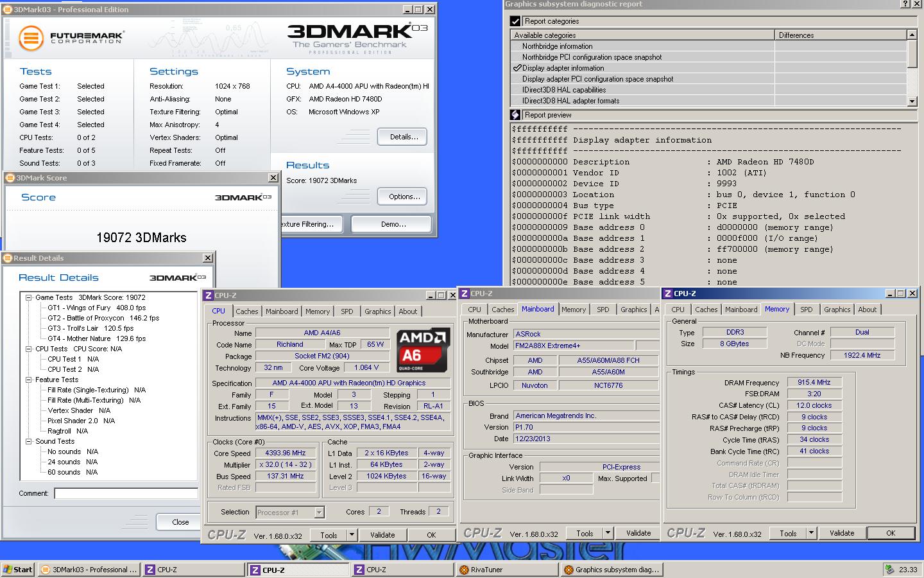Click OK in the CPU-Z CPU window

(431, 534)
